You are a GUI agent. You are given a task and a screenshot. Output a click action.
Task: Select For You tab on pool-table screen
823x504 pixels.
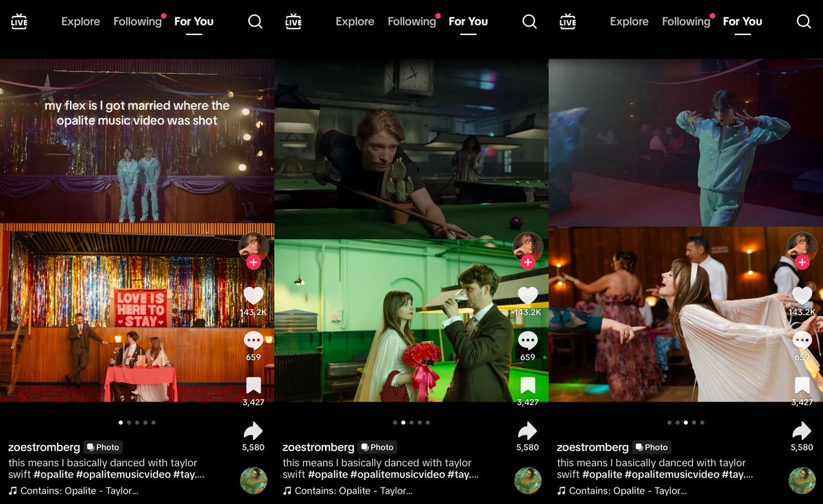(468, 21)
